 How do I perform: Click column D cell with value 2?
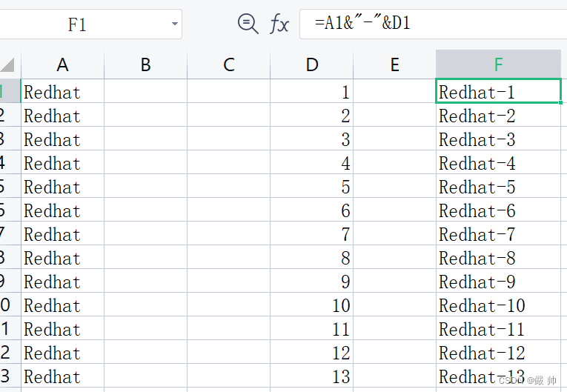312,115
